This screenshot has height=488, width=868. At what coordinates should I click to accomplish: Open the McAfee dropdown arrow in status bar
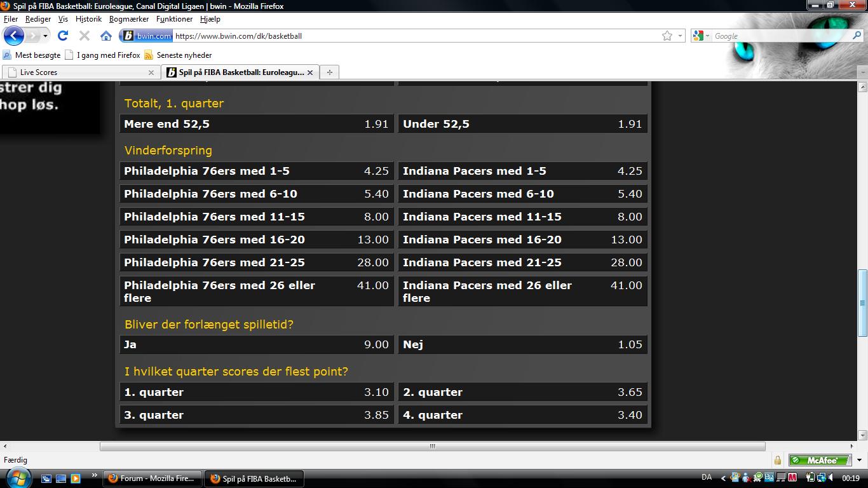pos(858,460)
